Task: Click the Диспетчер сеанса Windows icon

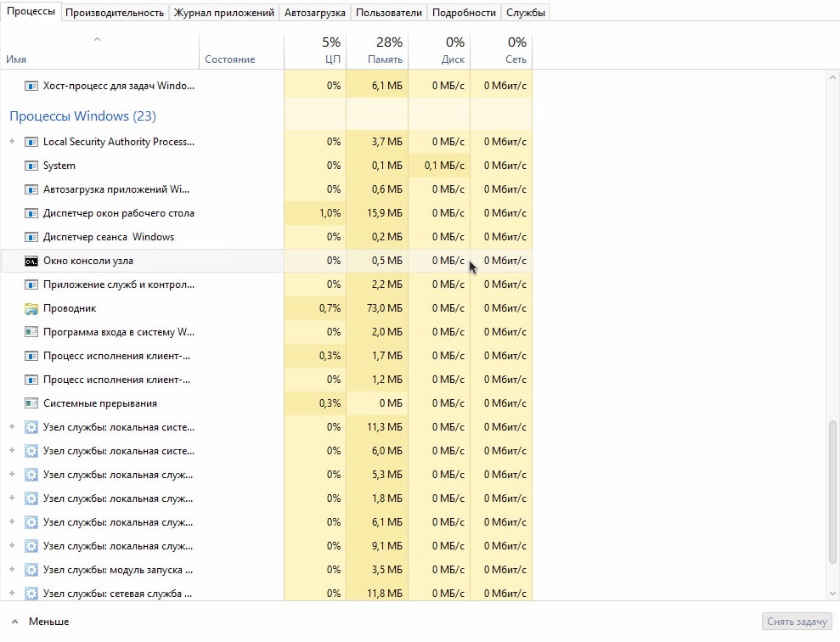Action: [x=31, y=237]
